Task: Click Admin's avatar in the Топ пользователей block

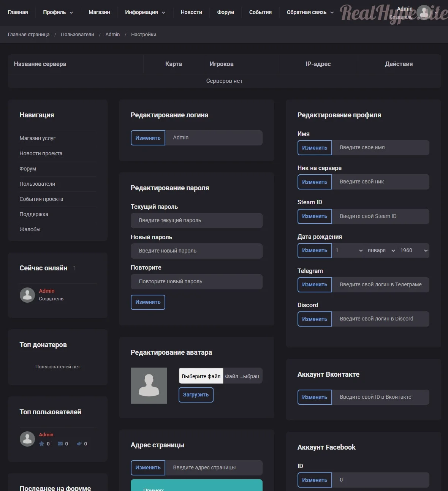Action: pyautogui.click(x=27, y=439)
